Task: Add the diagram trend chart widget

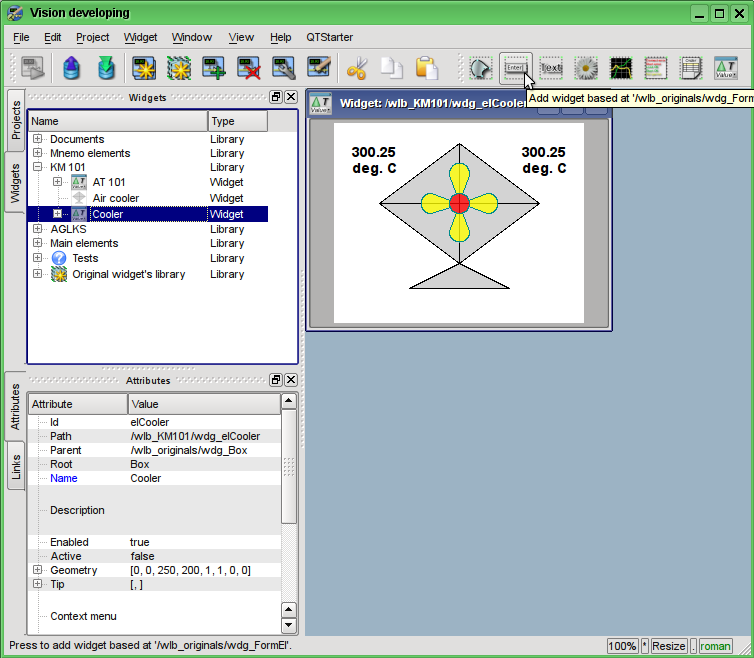Action: [621, 69]
